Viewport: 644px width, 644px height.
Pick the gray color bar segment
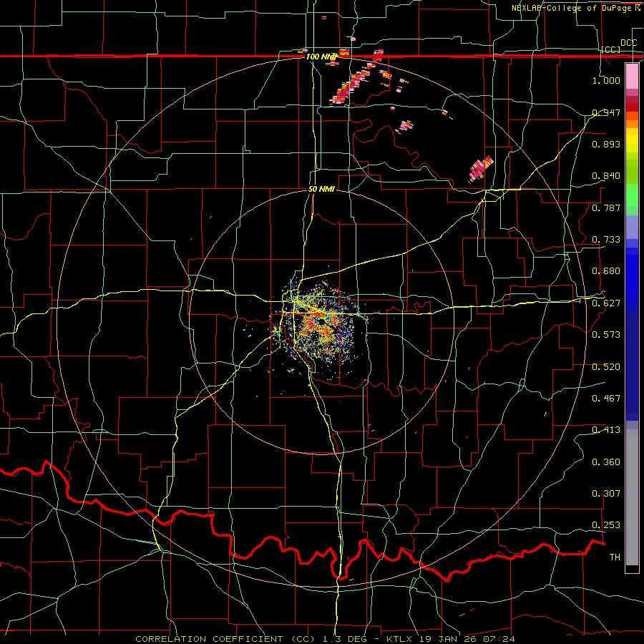(x=632, y=497)
